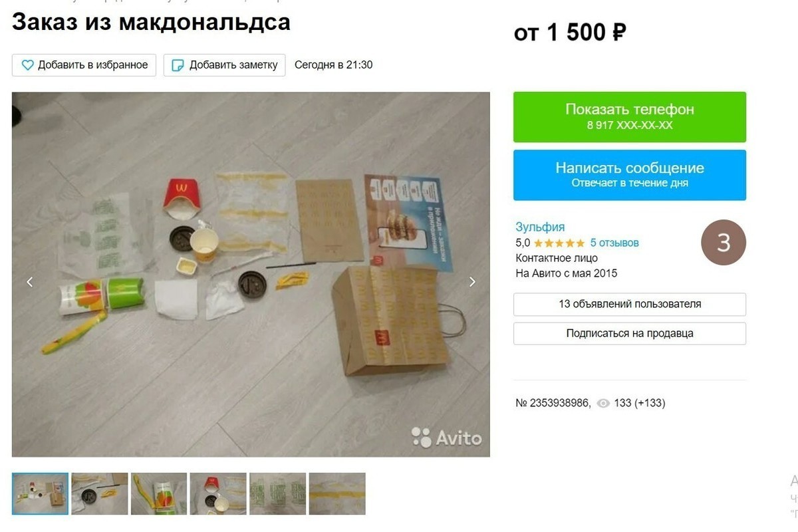Click the heart icon to add to favorites
This screenshot has height=532, width=798.
[x=27, y=65]
